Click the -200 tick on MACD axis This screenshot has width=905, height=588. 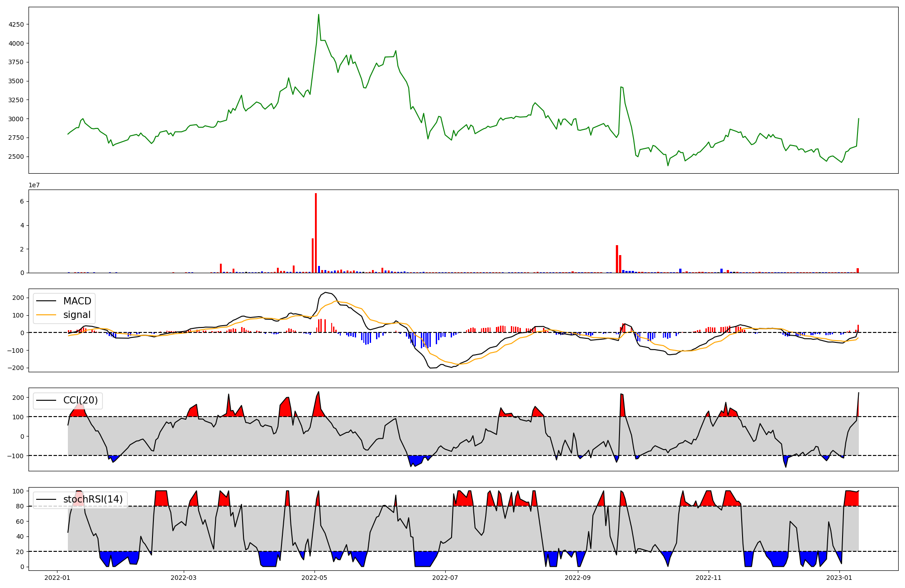coord(15,368)
